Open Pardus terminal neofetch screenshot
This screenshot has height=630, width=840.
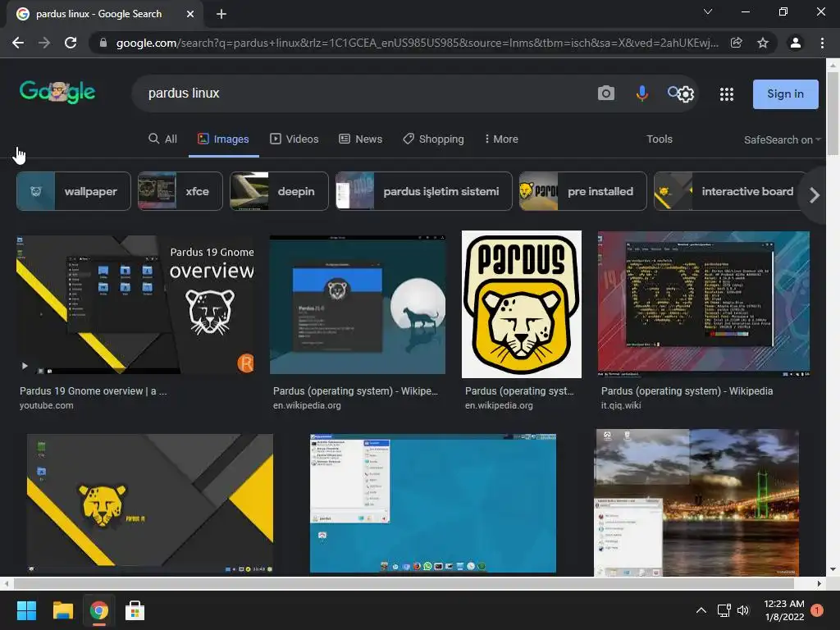703,304
